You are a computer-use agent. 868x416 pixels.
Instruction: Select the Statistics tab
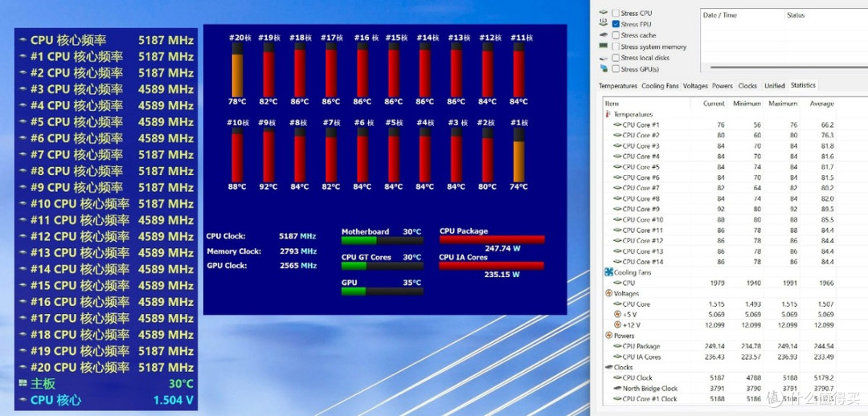coord(803,85)
